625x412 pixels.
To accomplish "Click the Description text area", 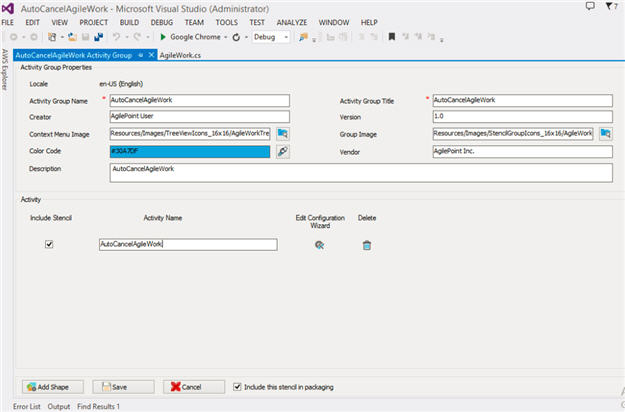I will (x=361, y=173).
